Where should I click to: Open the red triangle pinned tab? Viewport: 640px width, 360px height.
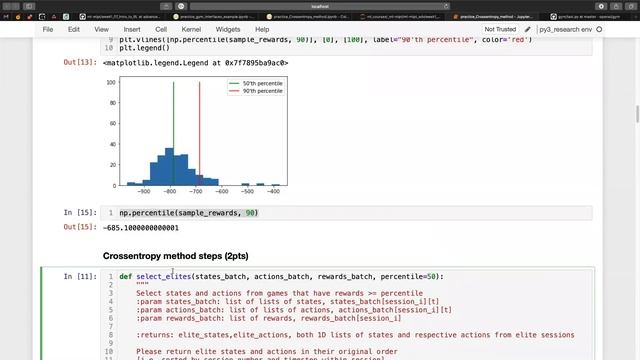pos(54,17)
